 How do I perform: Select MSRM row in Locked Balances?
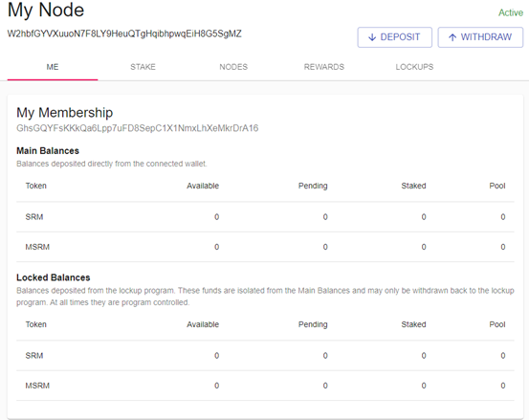(265, 386)
